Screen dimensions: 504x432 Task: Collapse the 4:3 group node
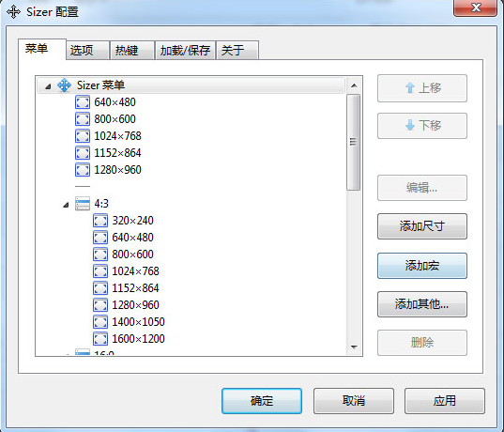66,204
